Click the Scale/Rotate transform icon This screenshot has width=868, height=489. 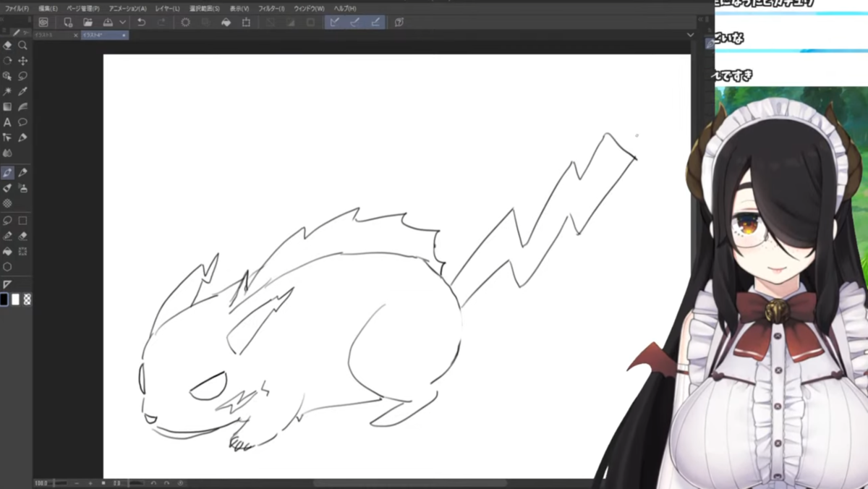point(246,22)
